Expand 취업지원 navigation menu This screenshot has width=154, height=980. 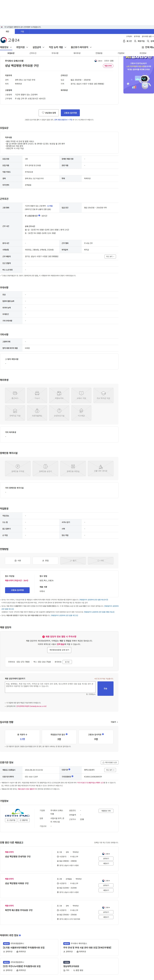[22, 47]
